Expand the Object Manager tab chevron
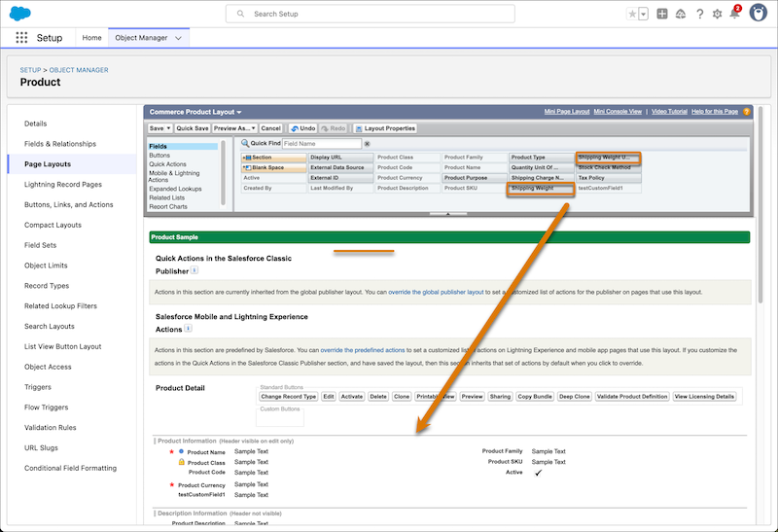Viewport: 778px width, 532px height. coord(179,38)
